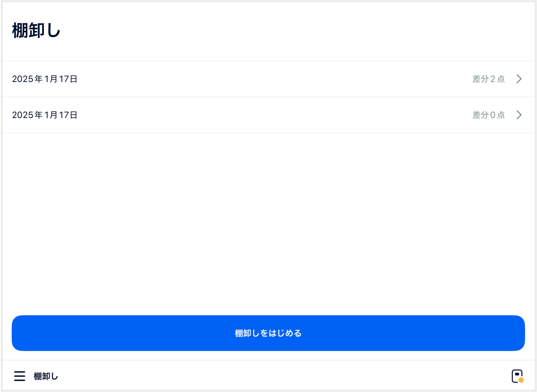The height and width of the screenshot is (392, 537).
Task: Click the orange status dot on device icon
Action: click(x=521, y=380)
